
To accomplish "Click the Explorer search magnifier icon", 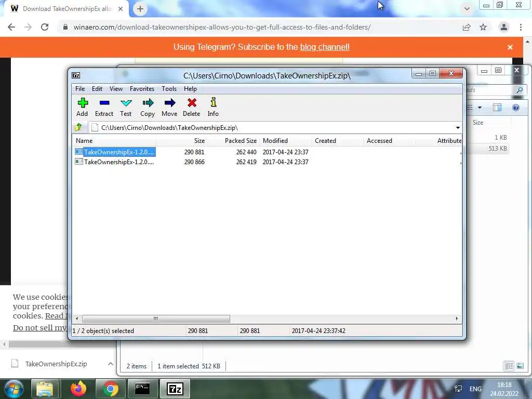I will tap(520, 90).
